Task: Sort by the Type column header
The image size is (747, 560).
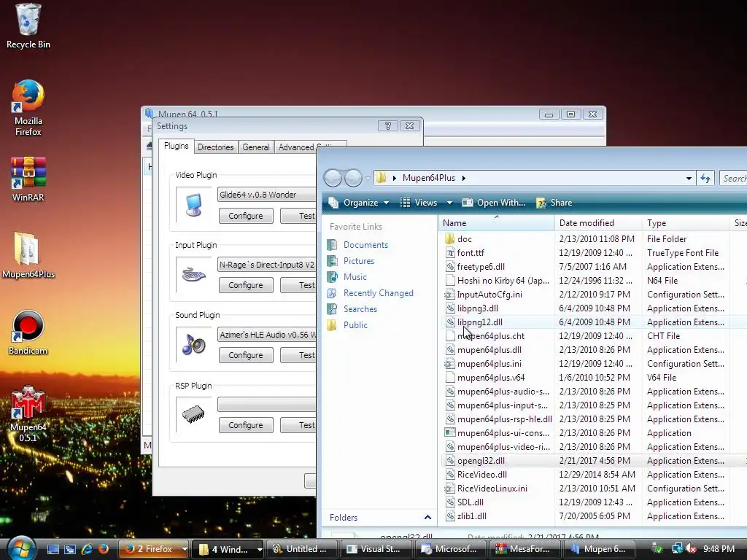Action: [x=686, y=223]
